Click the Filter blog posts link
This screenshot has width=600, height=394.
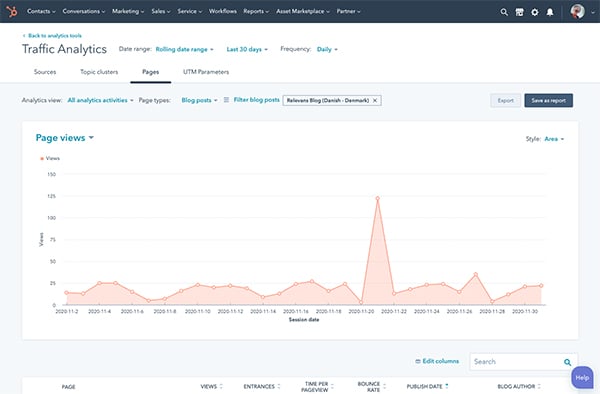[256, 100]
